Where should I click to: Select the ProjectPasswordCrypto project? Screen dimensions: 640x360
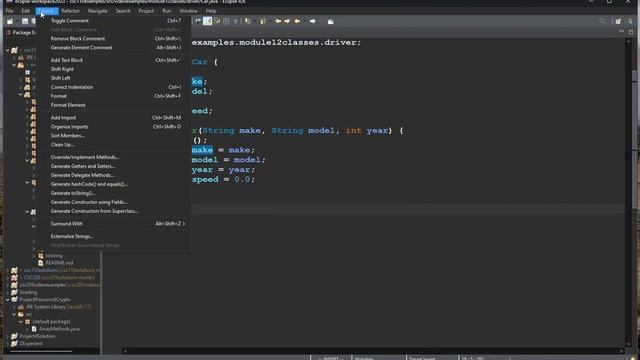click(x=45, y=300)
